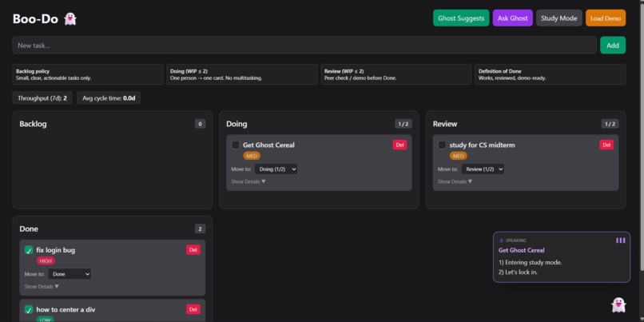Expand Show Details on fix login bug
The height and width of the screenshot is (322, 644).
point(42,287)
